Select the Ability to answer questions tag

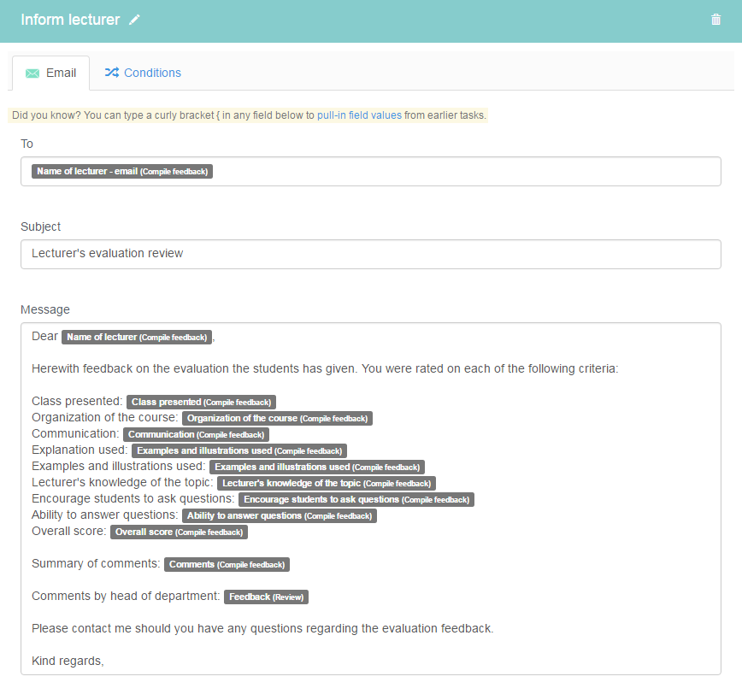279,515
